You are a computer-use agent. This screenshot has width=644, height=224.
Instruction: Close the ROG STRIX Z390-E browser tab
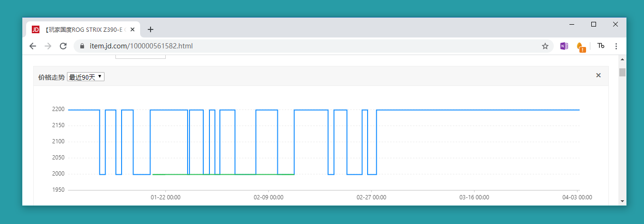tap(133, 29)
